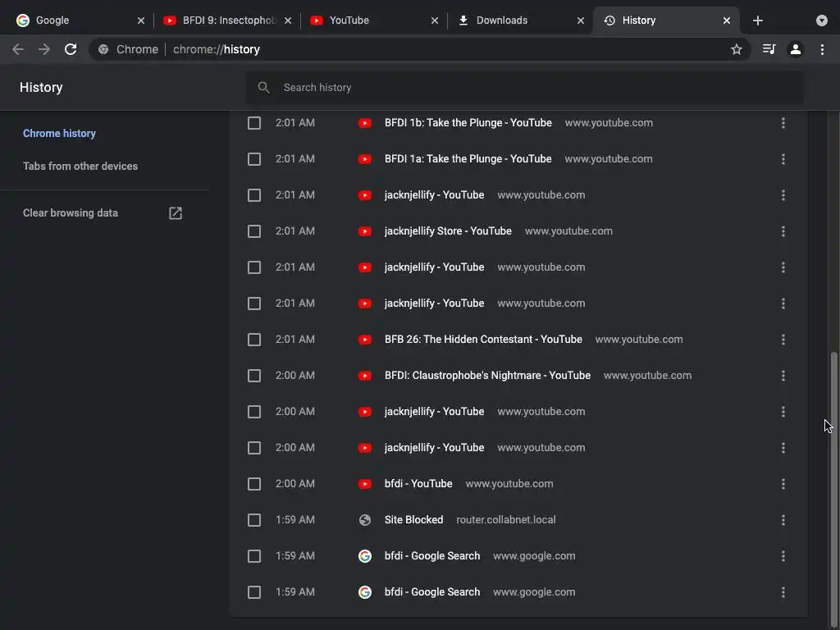Go back using the browser back arrow
The image size is (840, 630).
pos(18,49)
